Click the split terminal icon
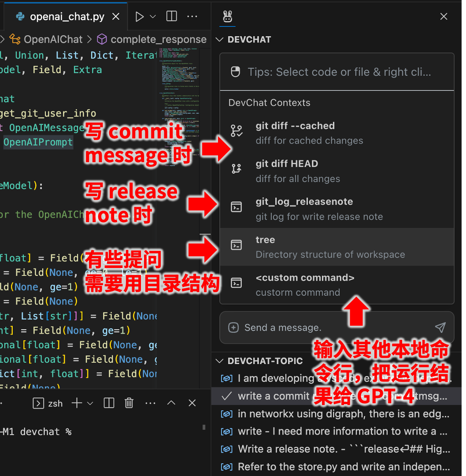 coord(108,402)
